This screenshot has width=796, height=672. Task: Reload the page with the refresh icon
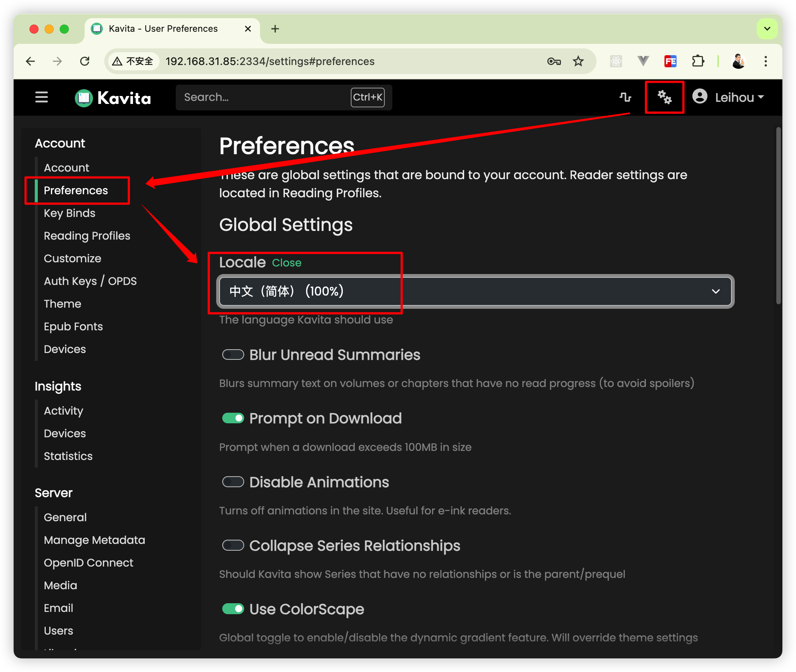click(x=85, y=61)
